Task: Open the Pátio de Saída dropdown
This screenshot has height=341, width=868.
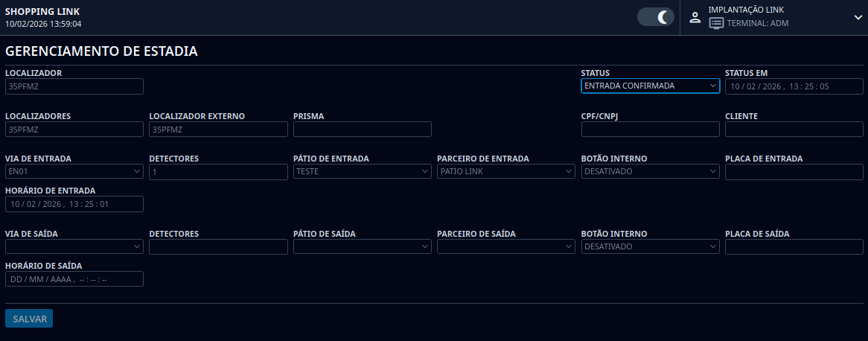Action: tap(362, 246)
